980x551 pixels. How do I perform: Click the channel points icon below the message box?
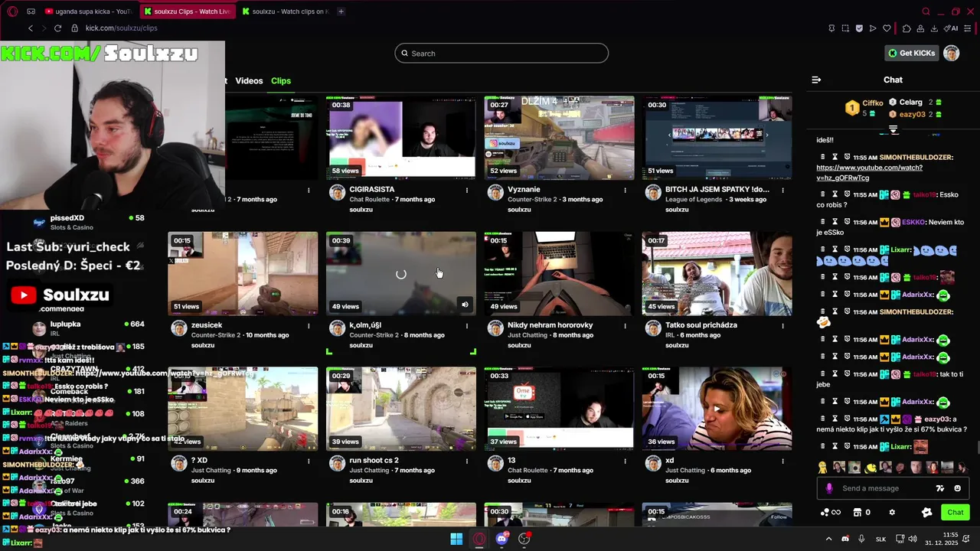click(x=830, y=512)
